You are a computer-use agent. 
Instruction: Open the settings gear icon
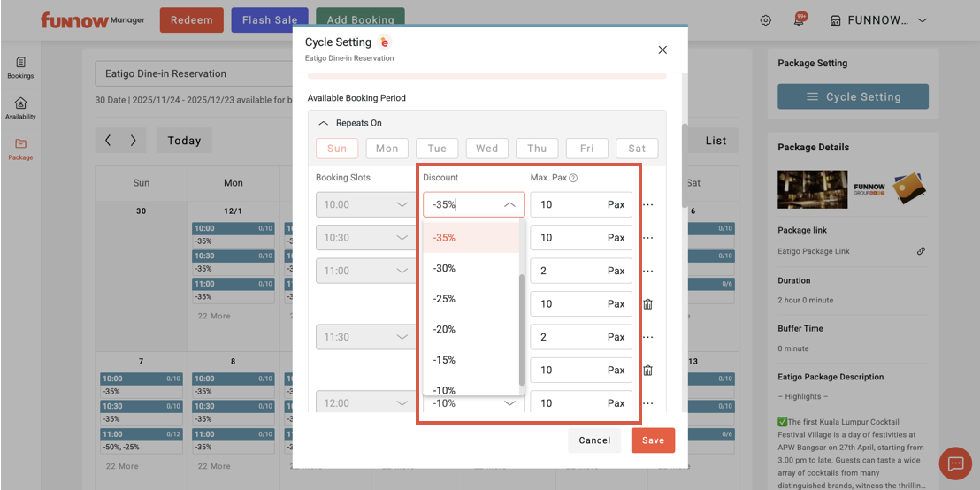coord(766,20)
